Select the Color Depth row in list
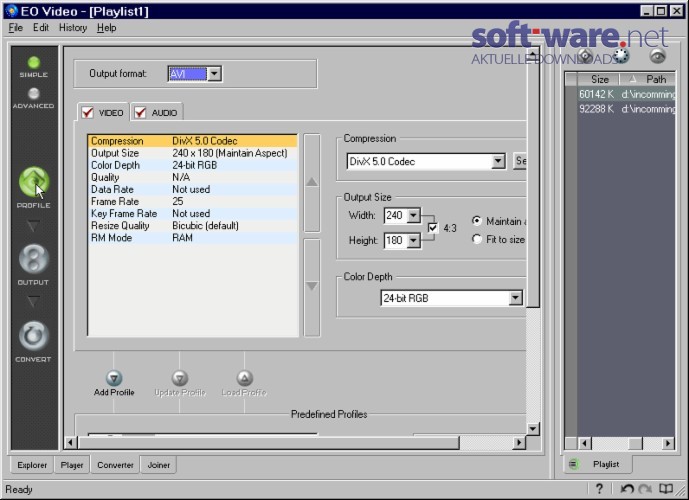 tap(192, 165)
